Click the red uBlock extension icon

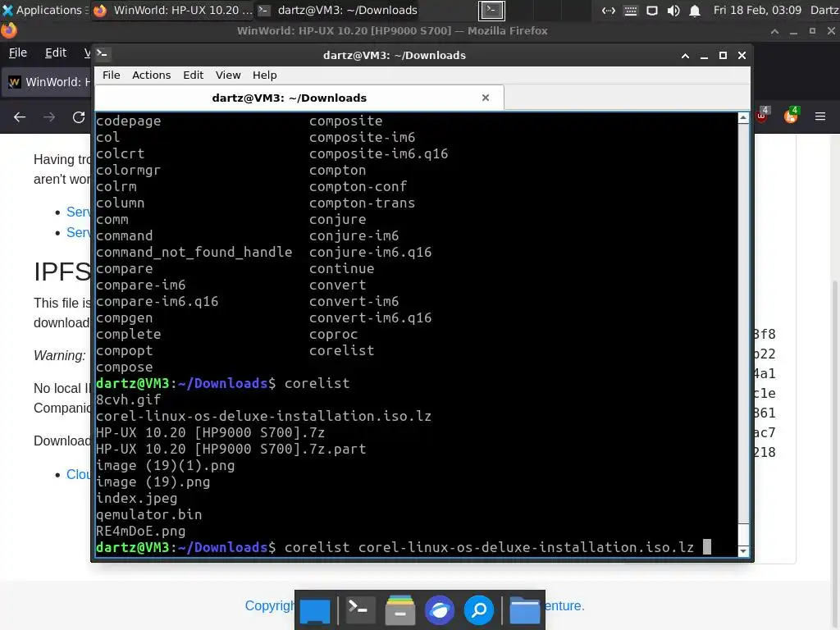pyautogui.click(x=762, y=115)
